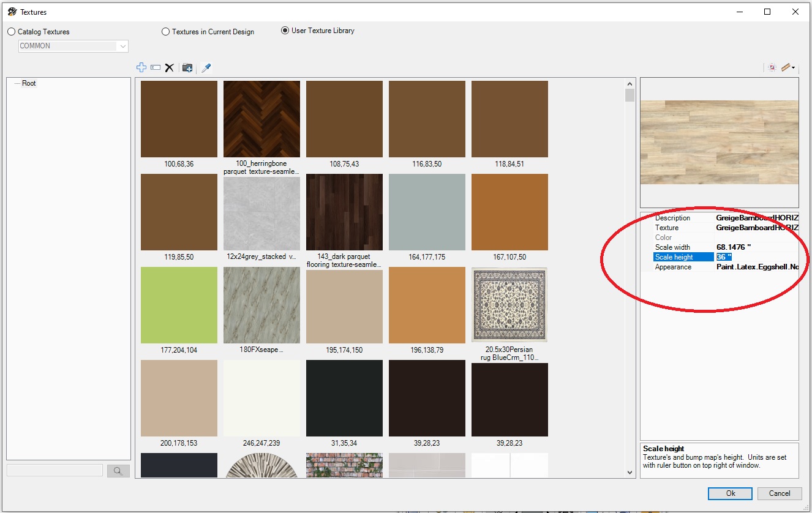Click the magnifier Search button
The width and height of the screenshot is (812, 513).
coord(118,471)
